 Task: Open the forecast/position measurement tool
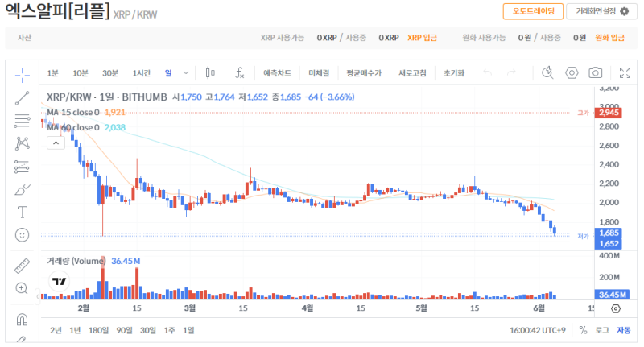(23, 167)
